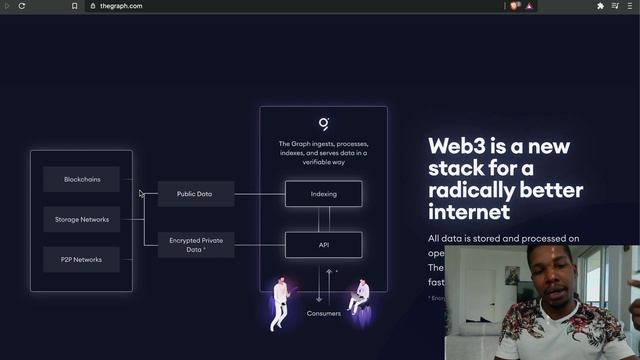Open Brave Rewards triangle icon
Screen dimensions: 640x360
click(529, 6)
